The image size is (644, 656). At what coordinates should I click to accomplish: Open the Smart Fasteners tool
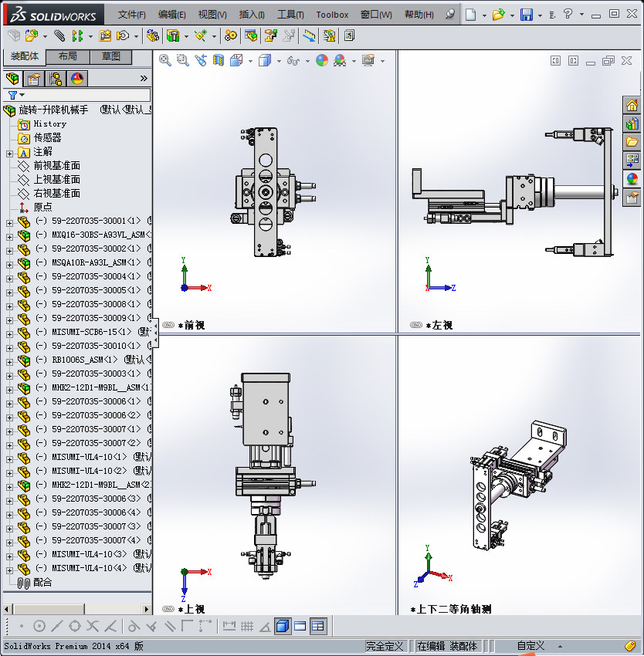coord(105,36)
